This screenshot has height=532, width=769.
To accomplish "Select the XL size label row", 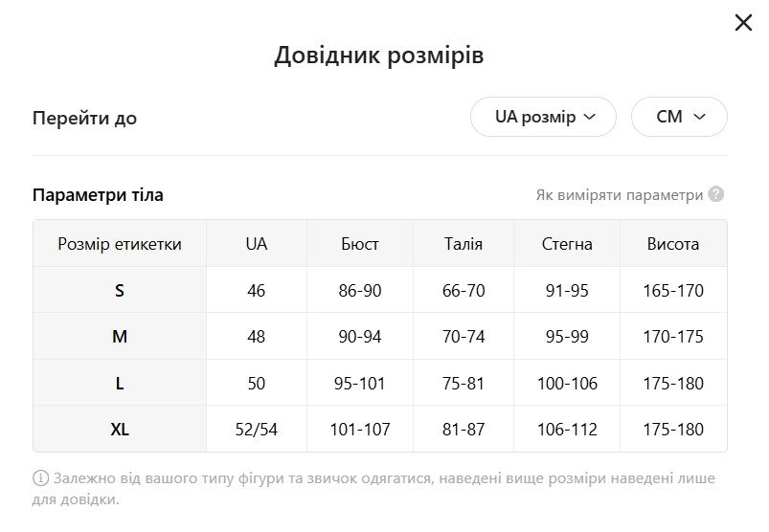I will point(120,430).
